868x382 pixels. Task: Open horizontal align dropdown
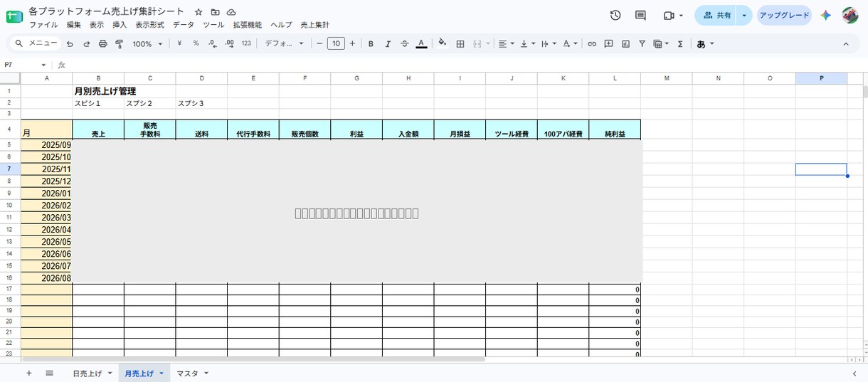pos(506,43)
